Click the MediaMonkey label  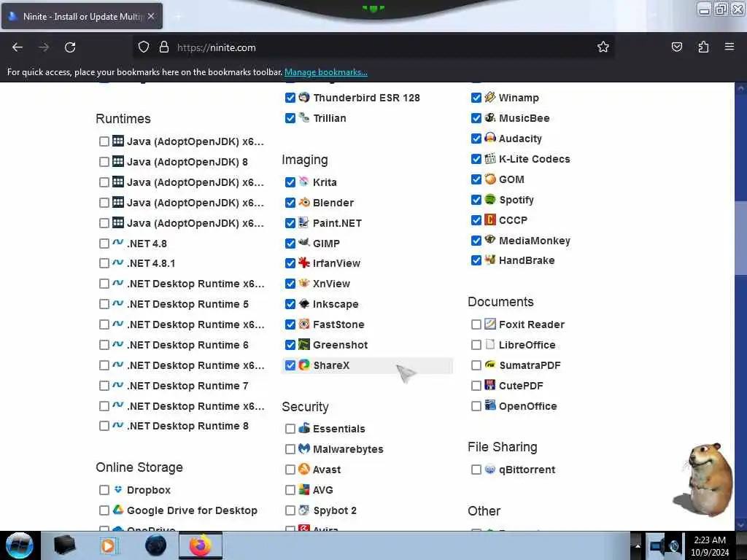535,241
